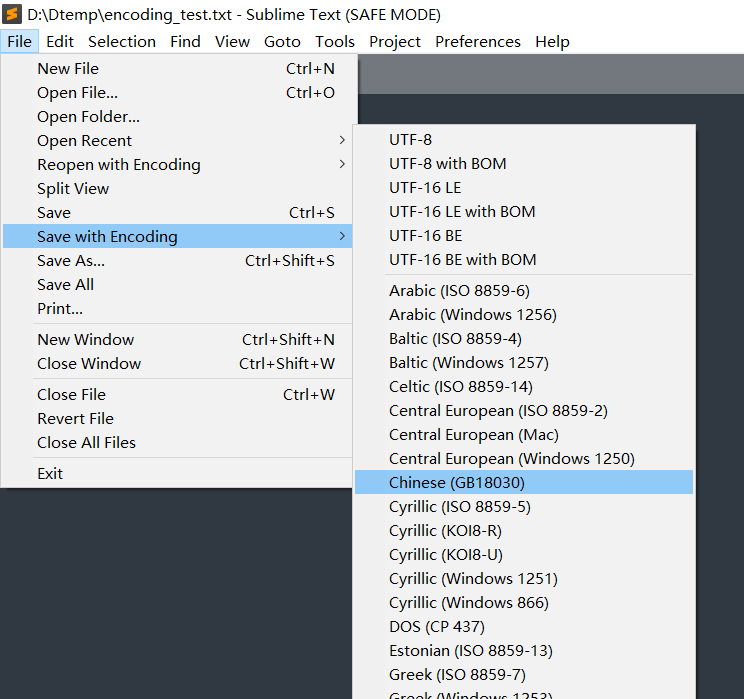Expand the Save with Encoding submenu
744x699 pixels.
coord(177,236)
